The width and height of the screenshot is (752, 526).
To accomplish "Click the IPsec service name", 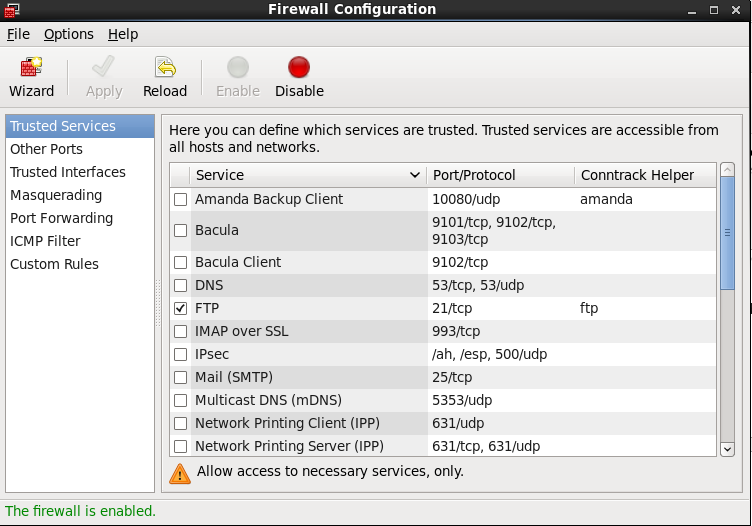I will coord(212,354).
